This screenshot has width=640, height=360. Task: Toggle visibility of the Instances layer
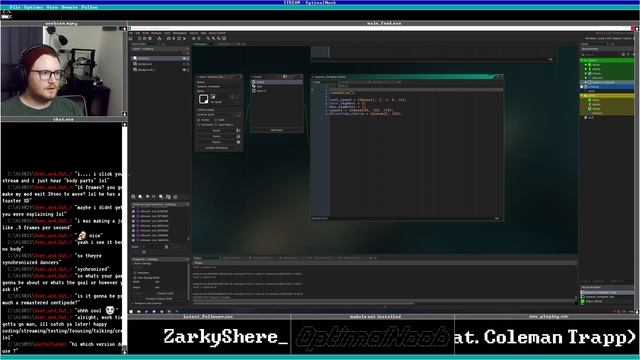(184, 58)
